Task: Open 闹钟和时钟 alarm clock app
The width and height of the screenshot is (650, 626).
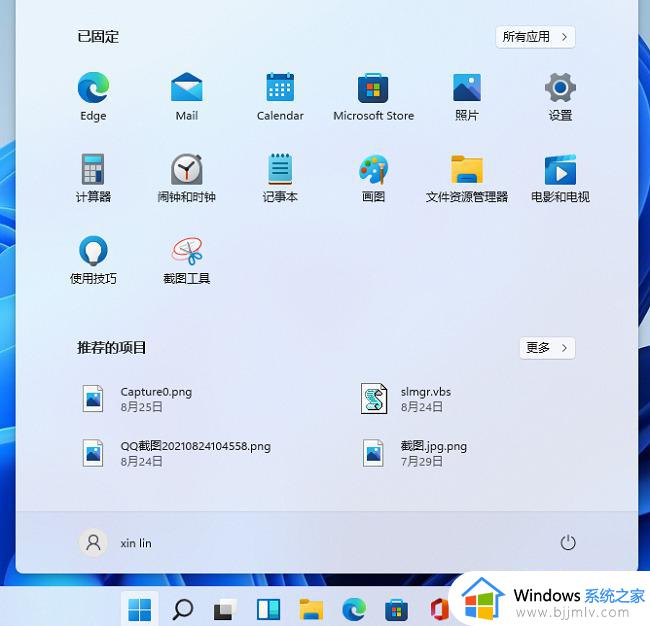Action: tap(187, 178)
